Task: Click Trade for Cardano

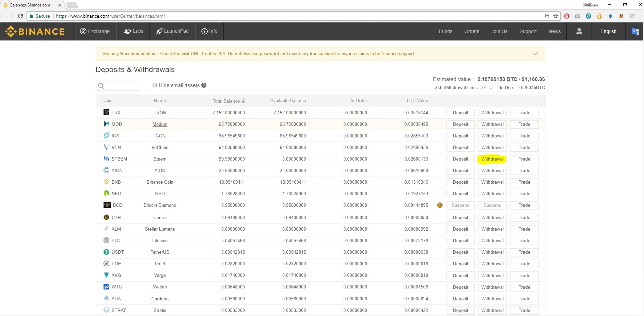Action: tap(524, 299)
